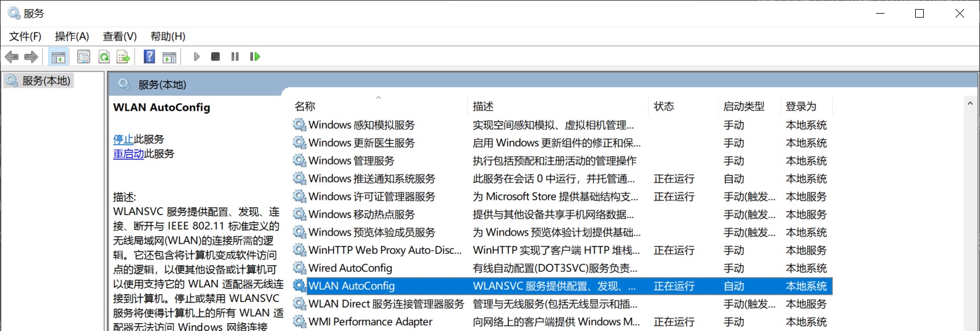Open the 操作(A) menu
The height and width of the screenshot is (331, 980).
click(x=72, y=36)
